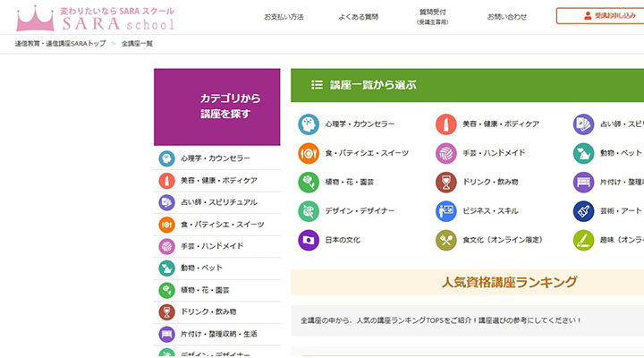Click the sidebar 美容・健康・ボディケア lipstick icon
Image resolution: width=644 pixels, height=358 pixels.
tap(166, 181)
